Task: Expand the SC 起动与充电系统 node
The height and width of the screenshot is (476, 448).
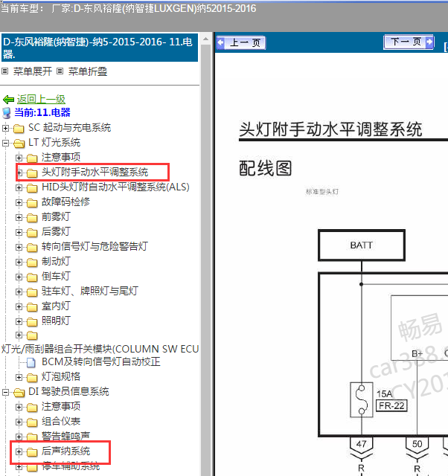Action: tap(5, 128)
